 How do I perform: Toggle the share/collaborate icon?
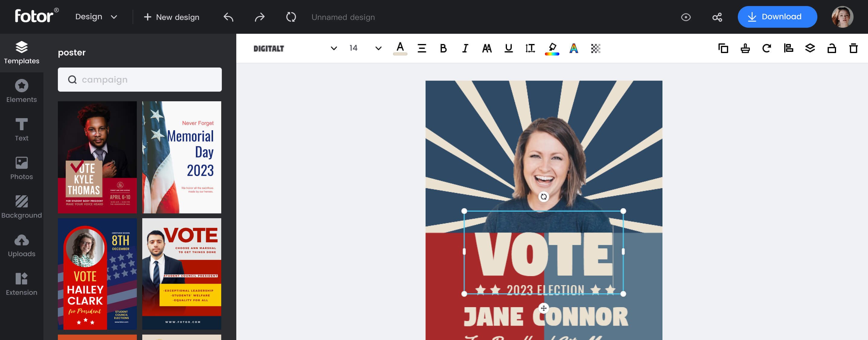click(x=717, y=17)
